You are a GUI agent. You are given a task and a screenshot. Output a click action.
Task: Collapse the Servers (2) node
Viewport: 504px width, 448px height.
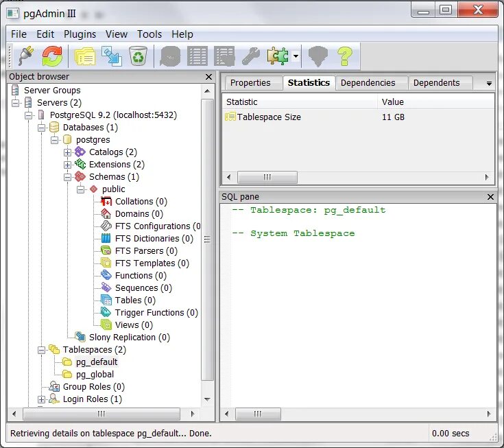(15, 103)
